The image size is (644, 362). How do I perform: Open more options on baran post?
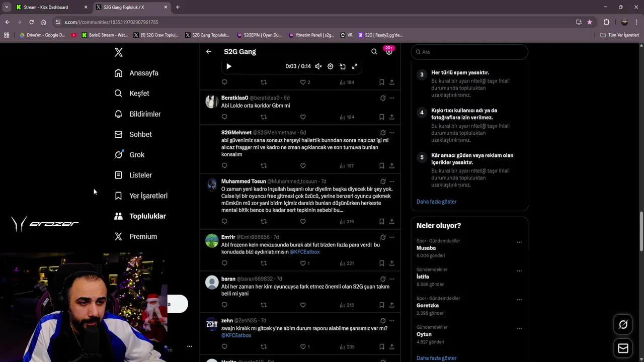(392, 279)
